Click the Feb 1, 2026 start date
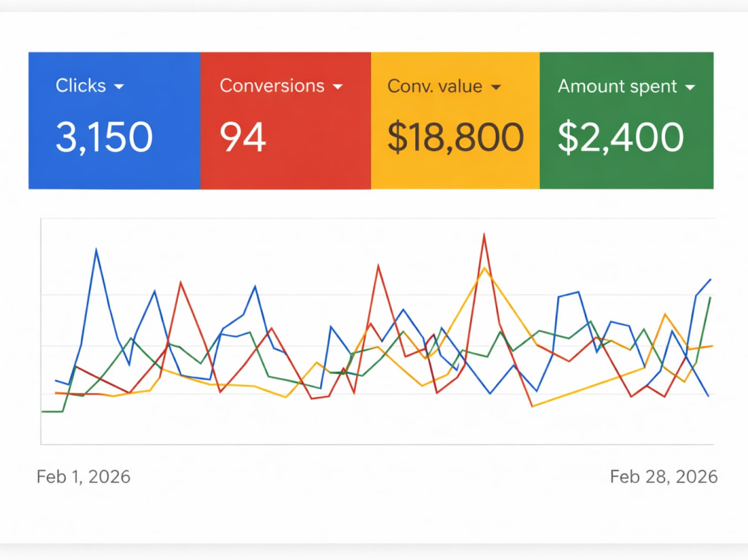The width and height of the screenshot is (748, 560). [84, 476]
